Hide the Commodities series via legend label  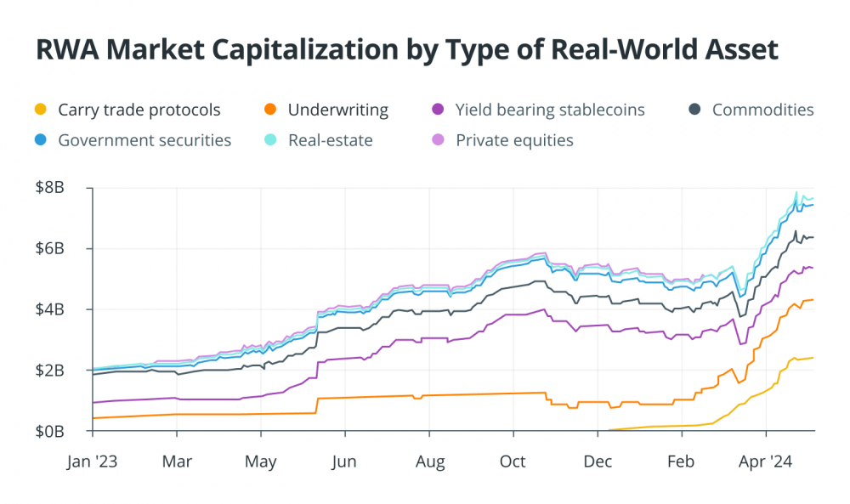pos(762,110)
